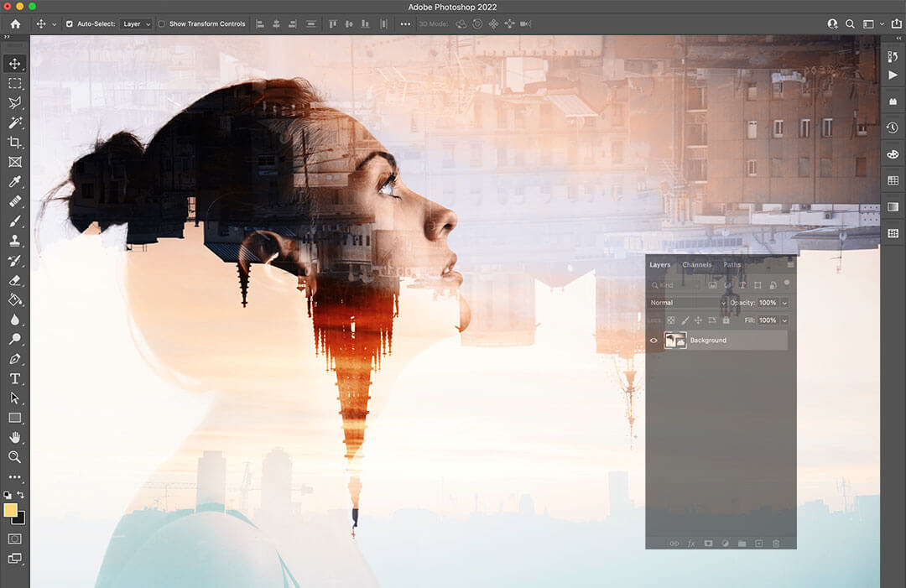Select the Horizontal Type tool

point(15,378)
